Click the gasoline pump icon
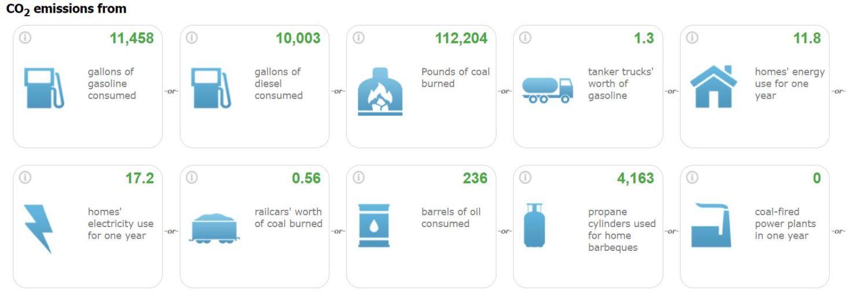 pos(44,88)
